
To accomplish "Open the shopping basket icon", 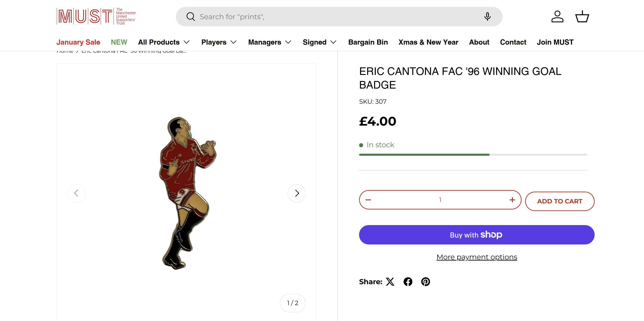I will (582, 17).
